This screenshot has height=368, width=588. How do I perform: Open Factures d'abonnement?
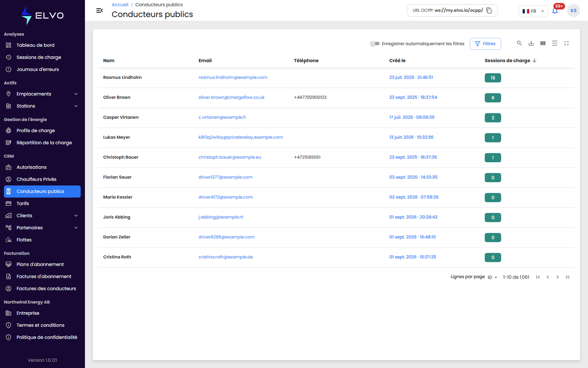tap(42, 277)
